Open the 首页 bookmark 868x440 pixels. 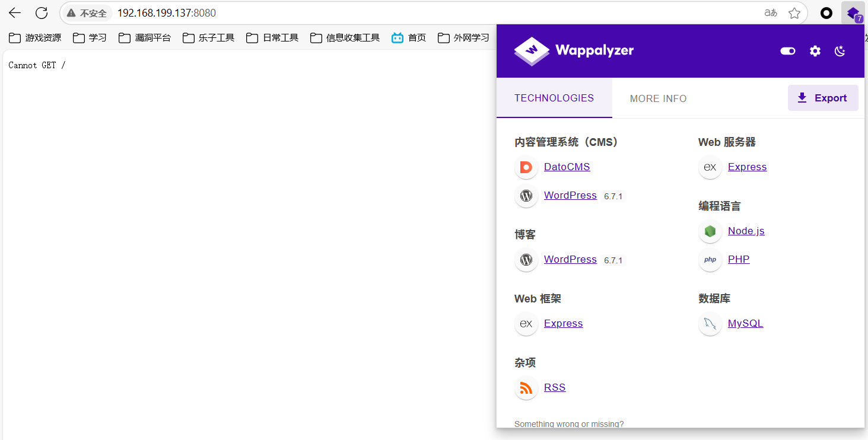click(x=409, y=38)
